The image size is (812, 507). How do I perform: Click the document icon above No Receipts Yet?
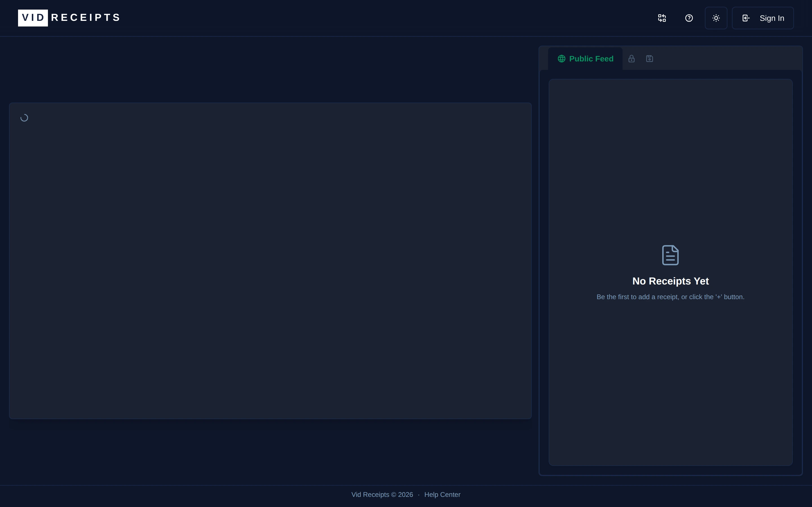670,255
